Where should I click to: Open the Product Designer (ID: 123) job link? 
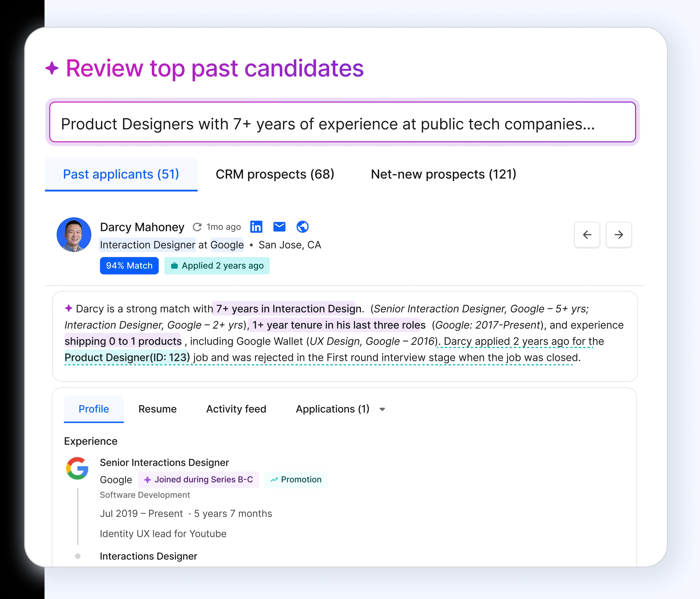point(127,357)
